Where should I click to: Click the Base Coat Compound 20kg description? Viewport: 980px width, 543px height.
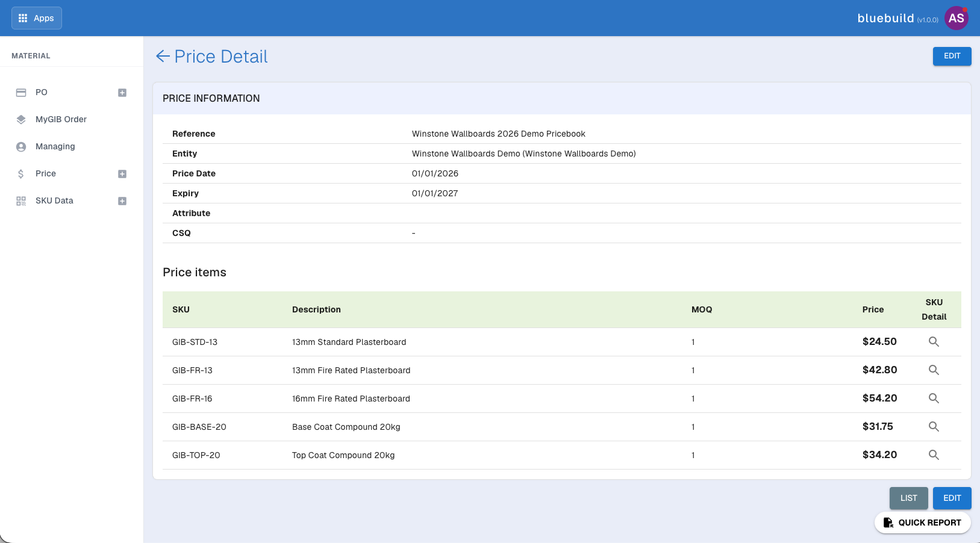(346, 427)
